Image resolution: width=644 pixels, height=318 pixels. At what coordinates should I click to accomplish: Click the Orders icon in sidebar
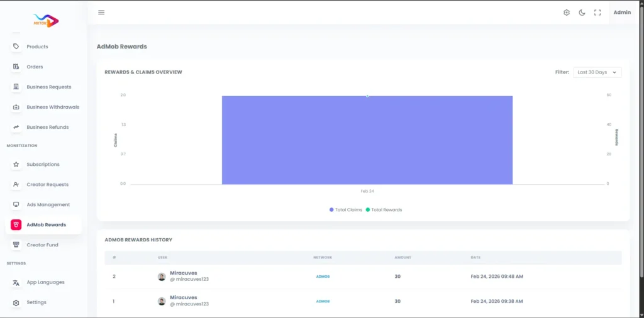16,67
